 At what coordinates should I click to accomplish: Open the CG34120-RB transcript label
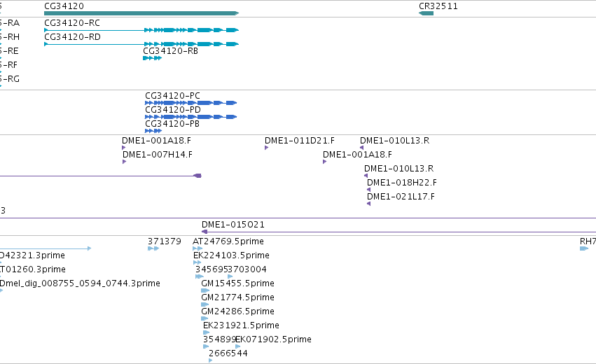[170, 51]
